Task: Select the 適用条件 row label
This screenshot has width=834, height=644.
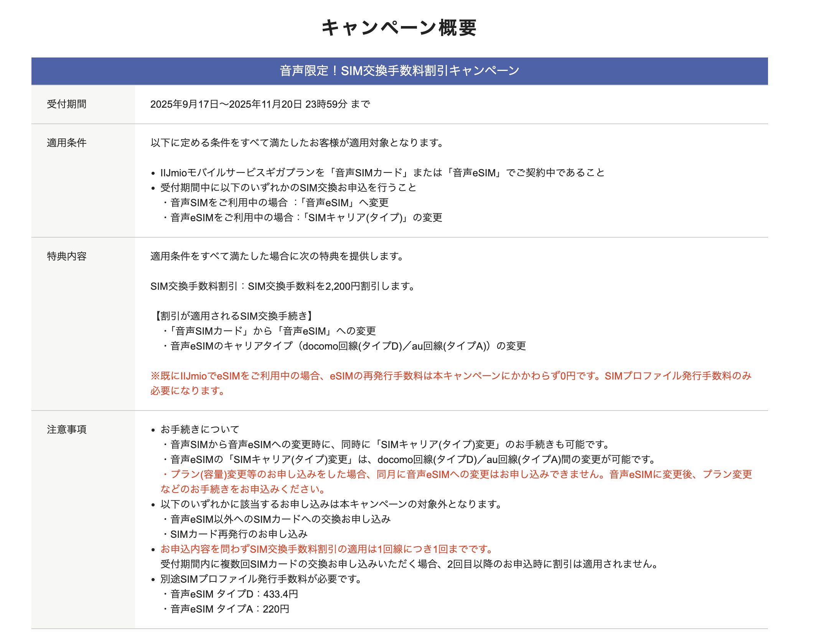Action: 67,143
